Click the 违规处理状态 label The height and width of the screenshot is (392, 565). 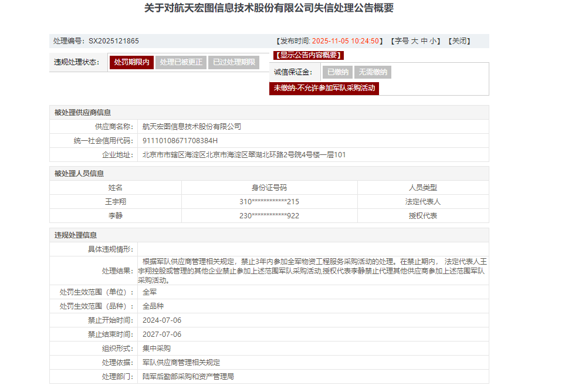(x=76, y=62)
